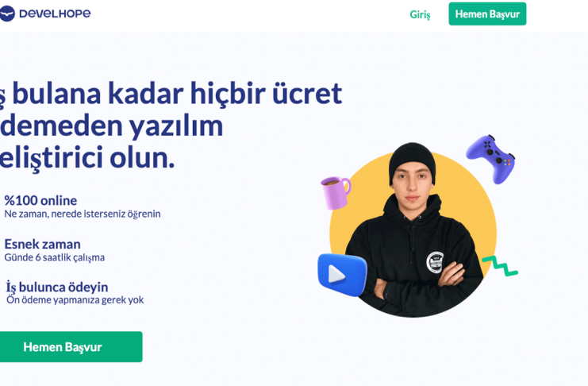
Task: Open the Giriş login link
Action: click(420, 14)
